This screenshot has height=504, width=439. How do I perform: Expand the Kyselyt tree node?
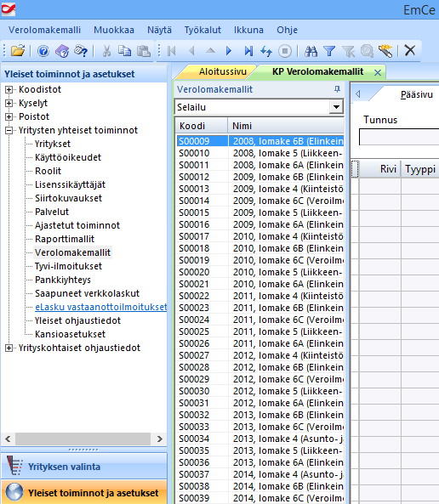click(x=9, y=103)
